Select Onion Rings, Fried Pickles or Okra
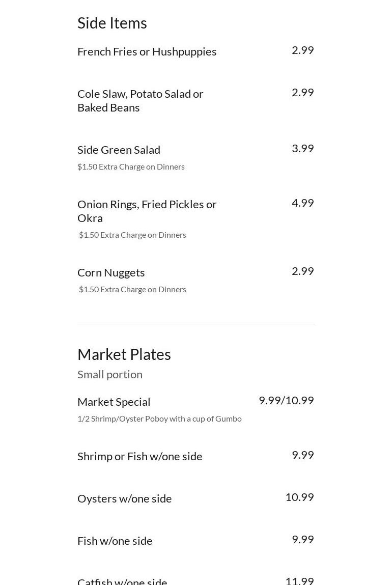The width and height of the screenshot is (392, 585). [x=147, y=211]
